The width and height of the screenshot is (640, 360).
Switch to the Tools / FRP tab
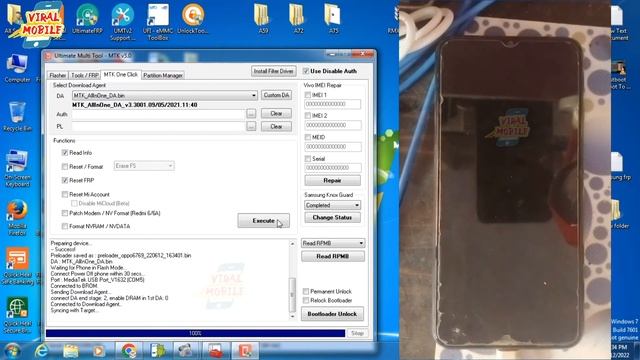tap(84, 76)
